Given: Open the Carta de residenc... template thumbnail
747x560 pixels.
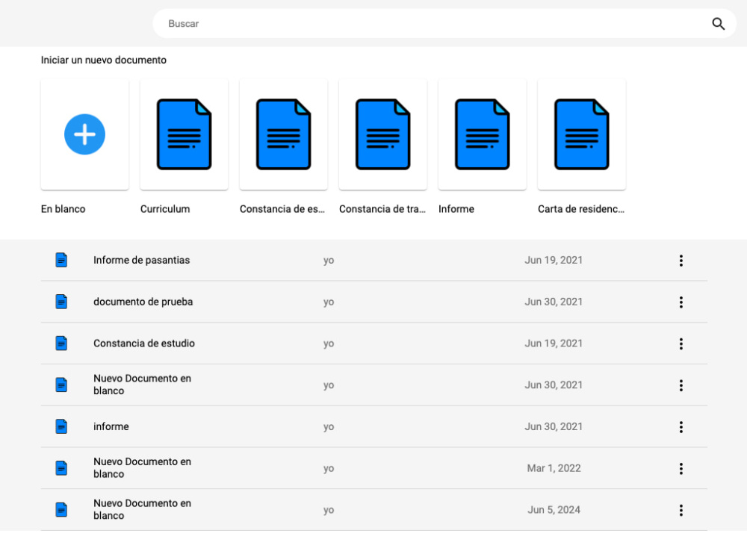Looking at the screenshot, I should click(581, 134).
